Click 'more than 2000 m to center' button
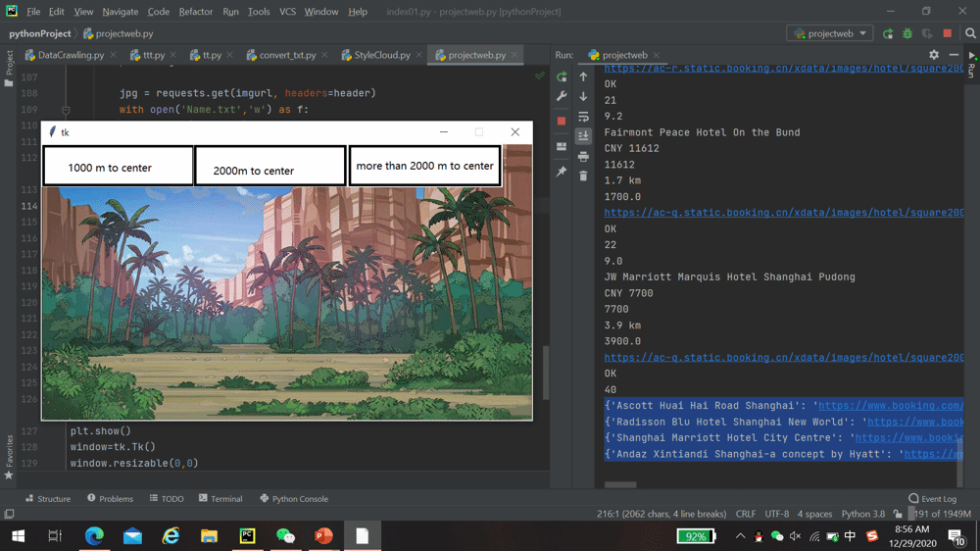Screen dimensions: 980x551 [x=425, y=166]
